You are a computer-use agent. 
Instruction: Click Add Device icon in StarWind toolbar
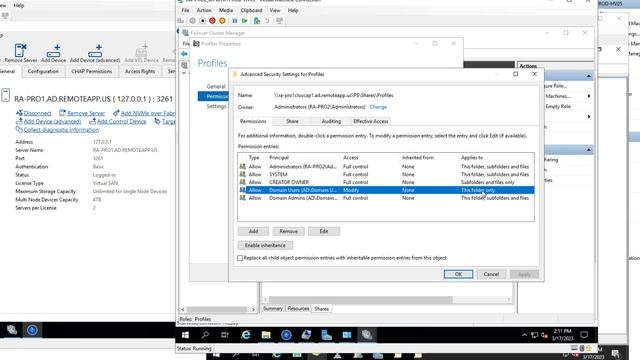53,53
